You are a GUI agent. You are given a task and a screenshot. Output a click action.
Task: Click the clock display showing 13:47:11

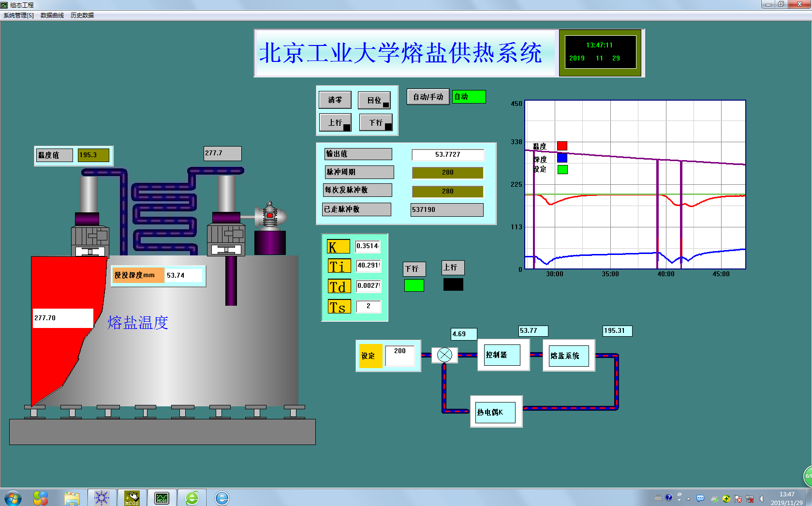tap(600, 52)
